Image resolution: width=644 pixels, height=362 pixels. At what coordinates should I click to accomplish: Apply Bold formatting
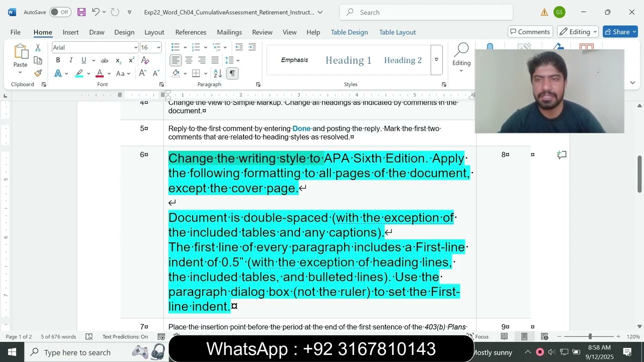pos(58,60)
